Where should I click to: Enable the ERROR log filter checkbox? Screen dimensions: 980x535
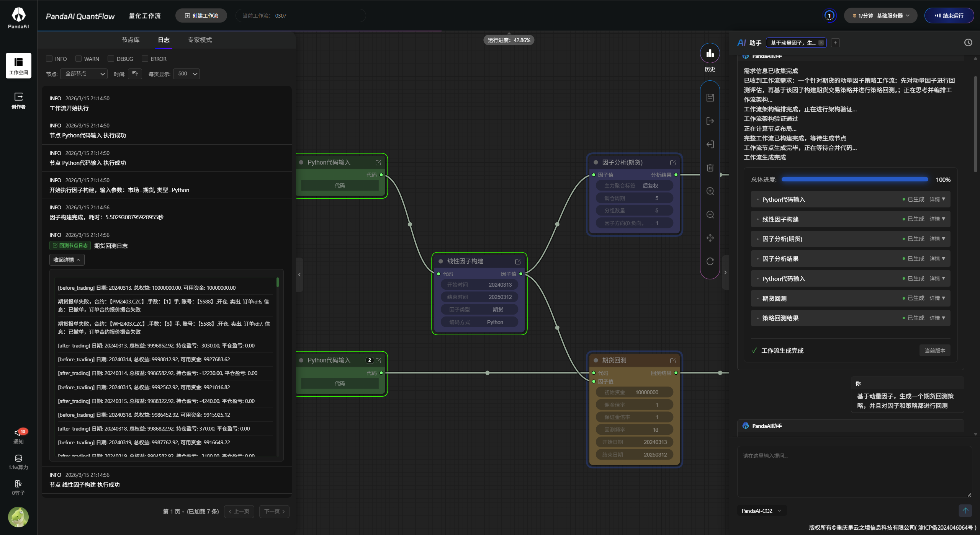145,59
